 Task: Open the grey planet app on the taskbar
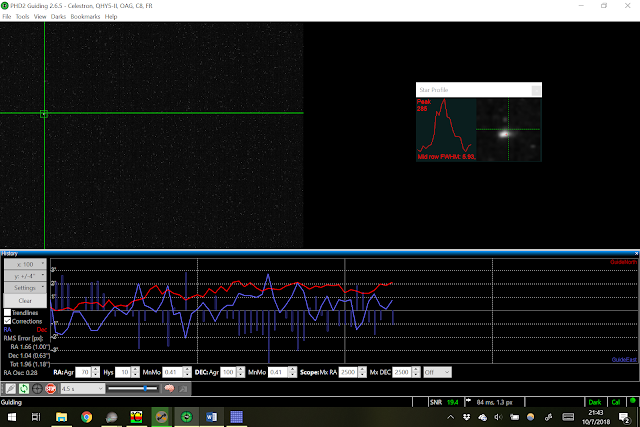point(111,417)
